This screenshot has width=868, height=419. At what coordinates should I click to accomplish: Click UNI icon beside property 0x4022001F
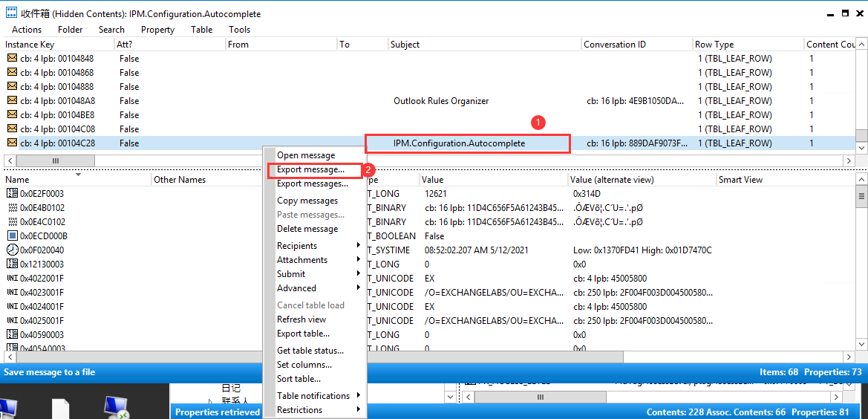12,279
